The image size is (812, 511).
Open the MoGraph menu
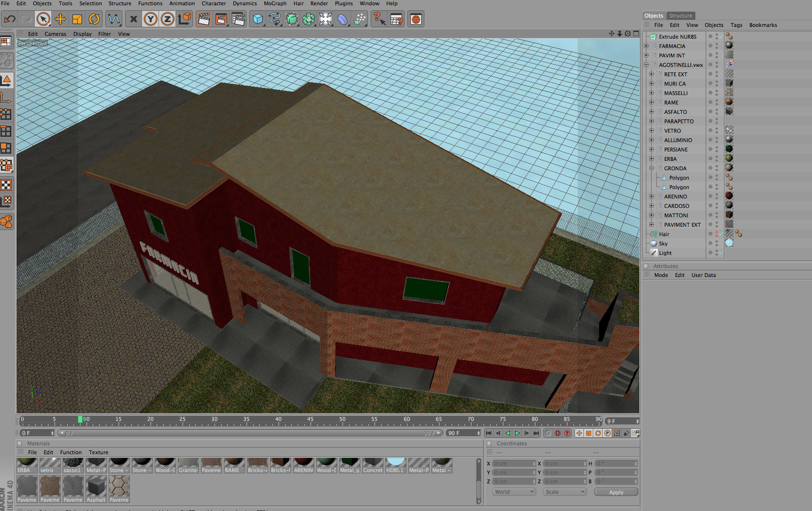click(x=275, y=3)
